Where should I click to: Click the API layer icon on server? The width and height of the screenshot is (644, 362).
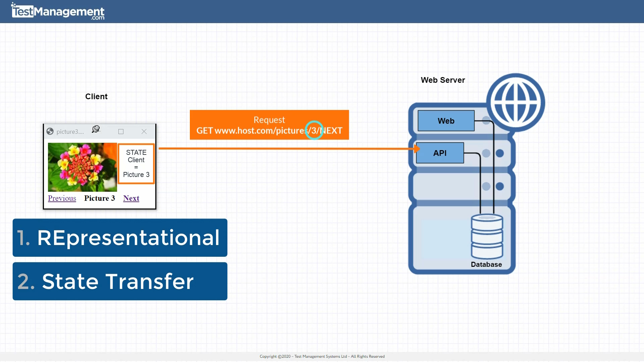pyautogui.click(x=440, y=152)
